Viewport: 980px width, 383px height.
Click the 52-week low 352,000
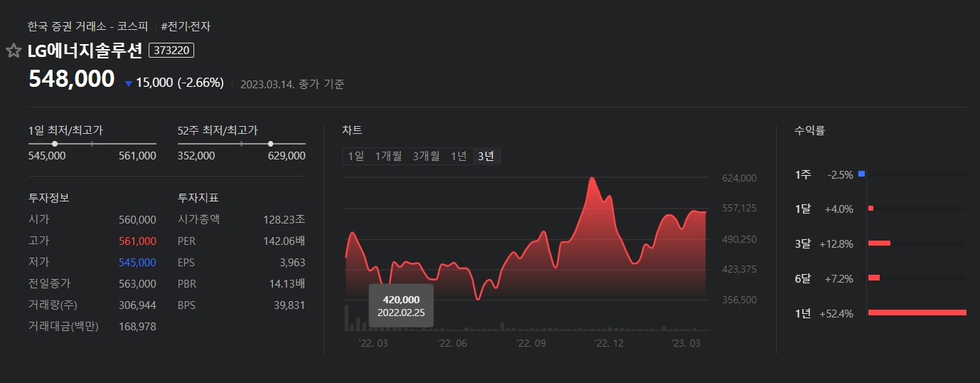tap(196, 155)
